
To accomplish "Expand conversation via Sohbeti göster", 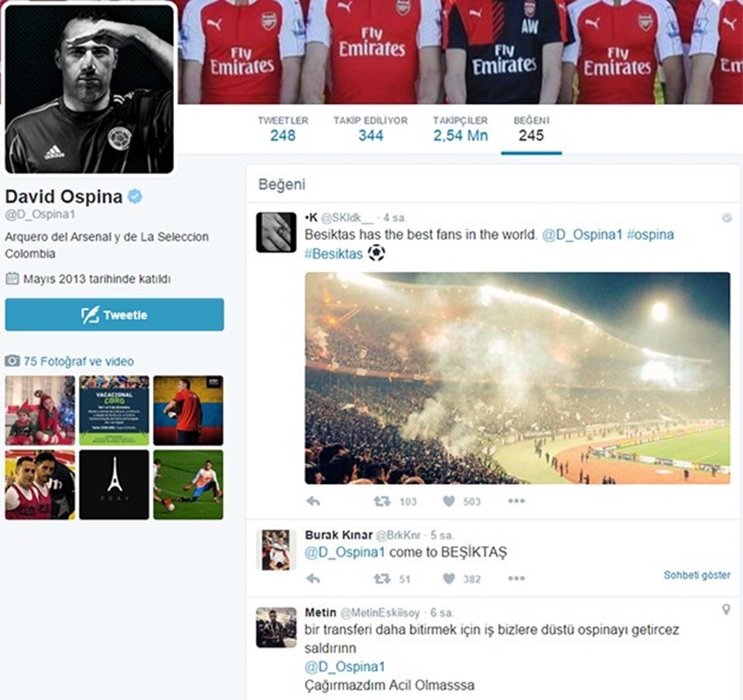I will 697,575.
